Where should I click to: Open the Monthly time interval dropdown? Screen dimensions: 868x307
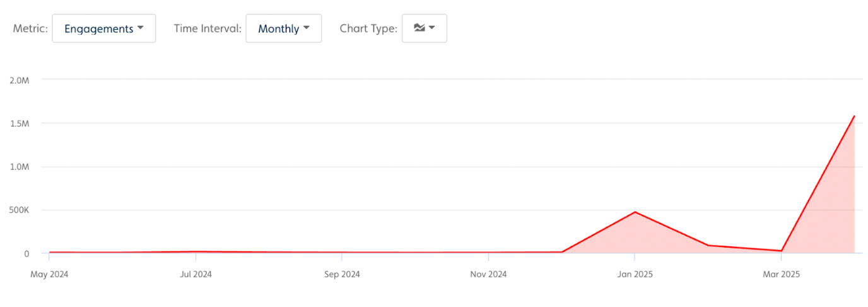click(x=284, y=28)
